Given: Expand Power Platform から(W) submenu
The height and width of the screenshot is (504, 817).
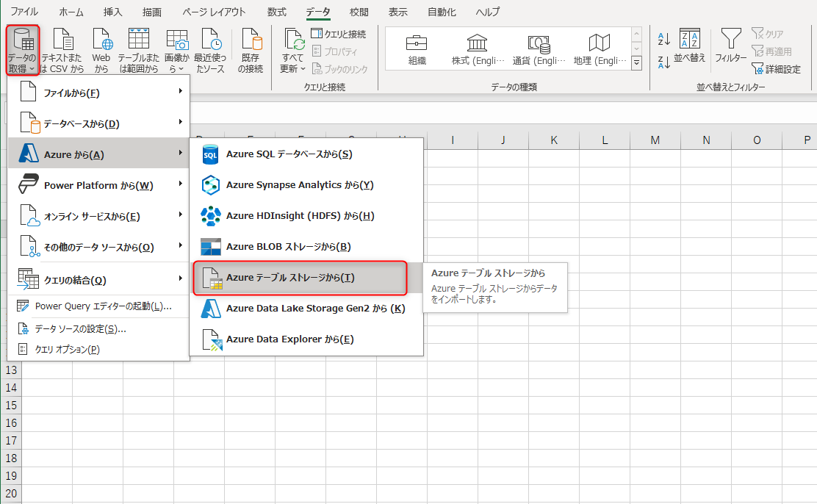Looking at the screenshot, I should tap(98, 185).
